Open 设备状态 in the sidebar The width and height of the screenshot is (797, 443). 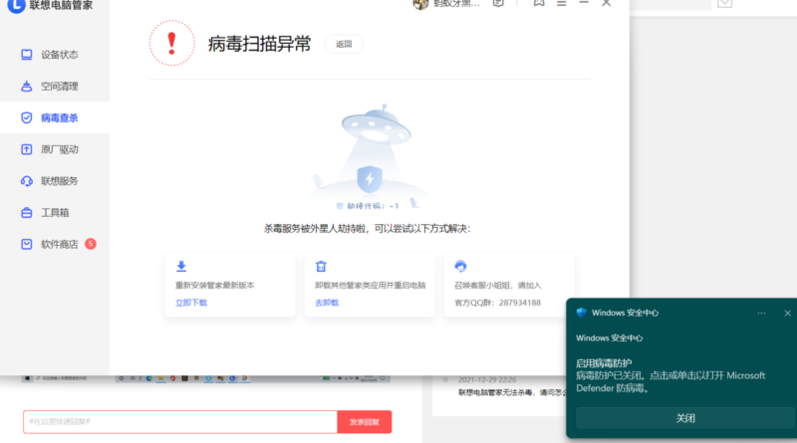58,55
